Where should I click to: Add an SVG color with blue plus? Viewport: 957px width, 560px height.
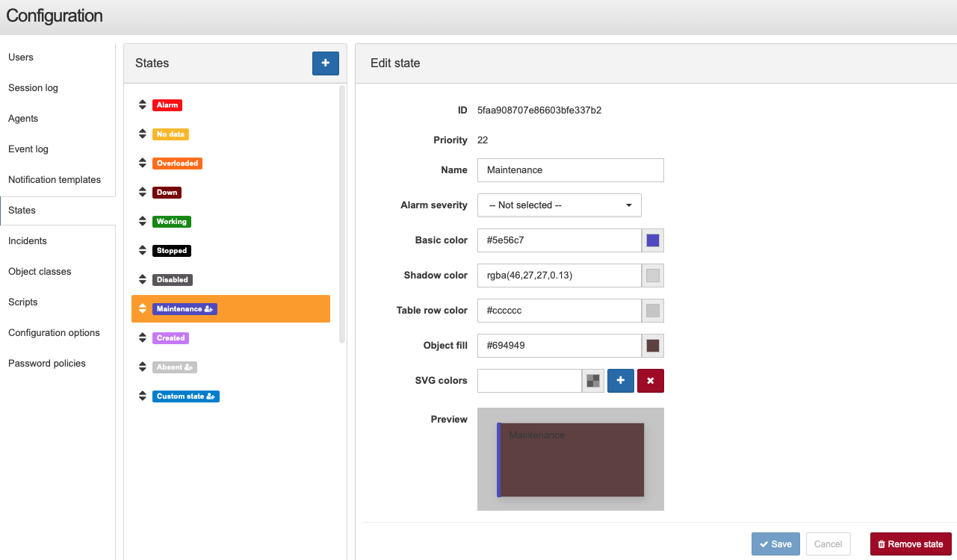[x=621, y=381]
